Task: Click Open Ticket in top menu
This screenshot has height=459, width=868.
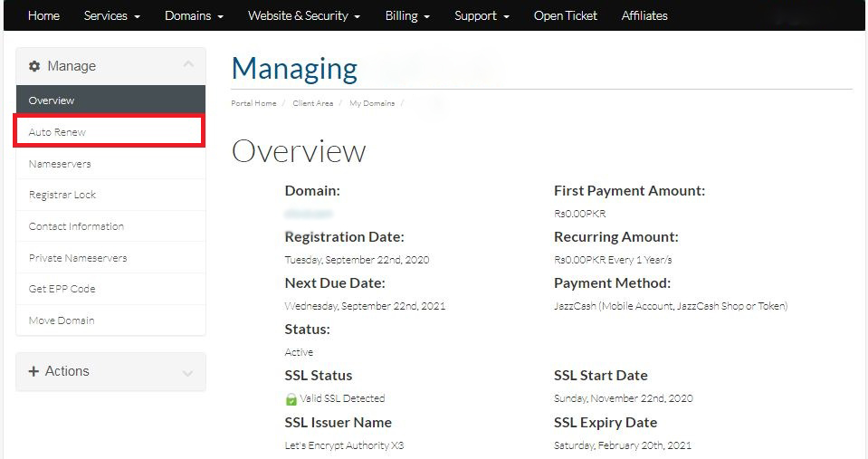Action: [x=565, y=15]
